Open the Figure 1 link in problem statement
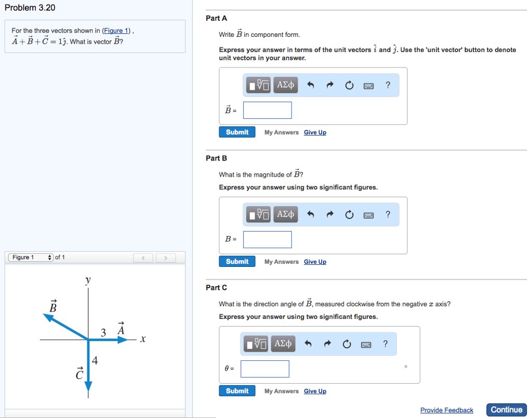This screenshot has width=532, height=418. 115,30
